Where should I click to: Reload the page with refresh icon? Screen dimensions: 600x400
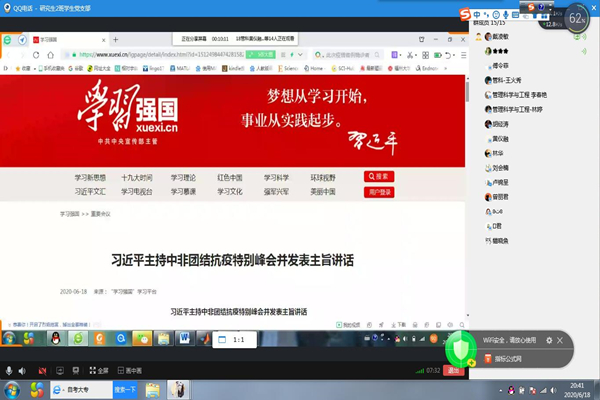(36, 55)
